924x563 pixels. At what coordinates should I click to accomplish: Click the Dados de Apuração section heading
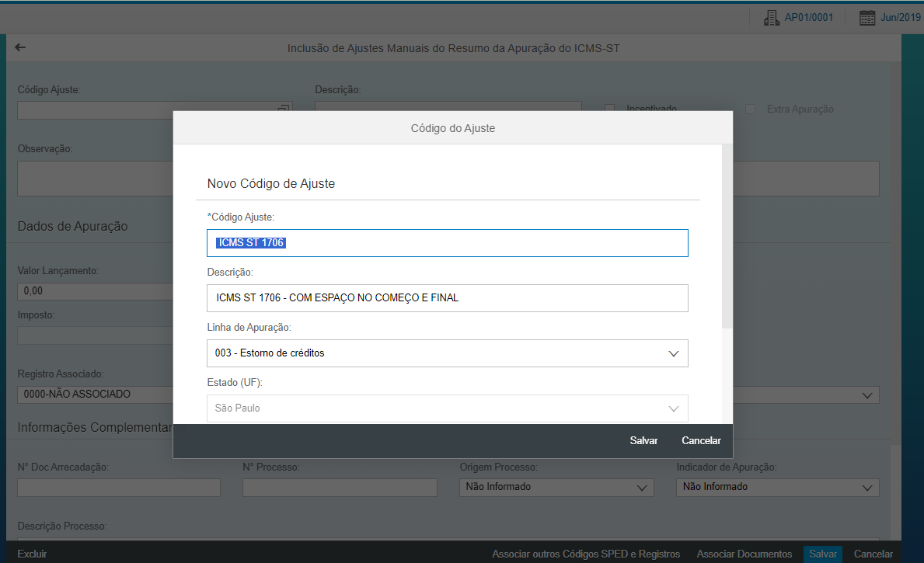(x=72, y=227)
